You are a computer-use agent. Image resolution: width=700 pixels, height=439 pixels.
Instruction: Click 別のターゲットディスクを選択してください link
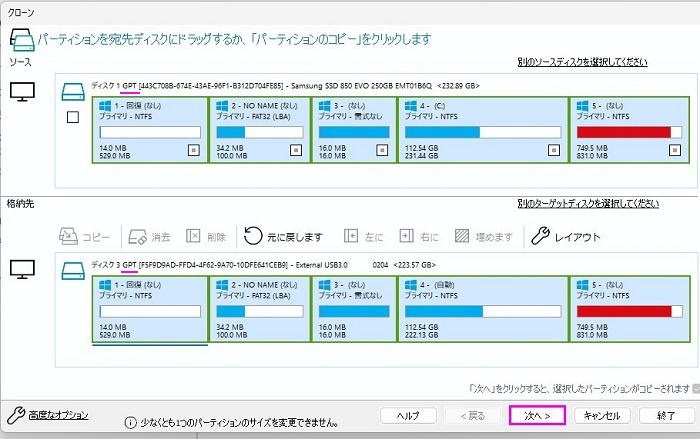[x=587, y=203]
